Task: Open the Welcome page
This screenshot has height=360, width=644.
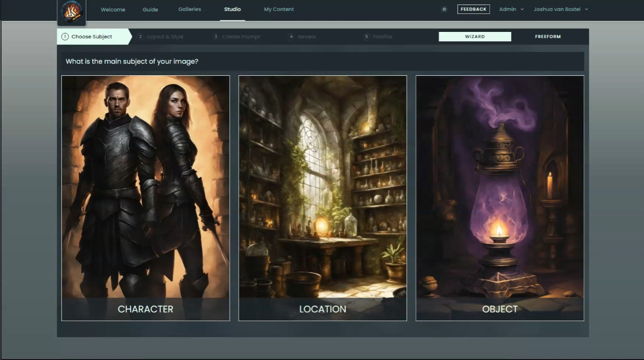Action: (x=113, y=9)
